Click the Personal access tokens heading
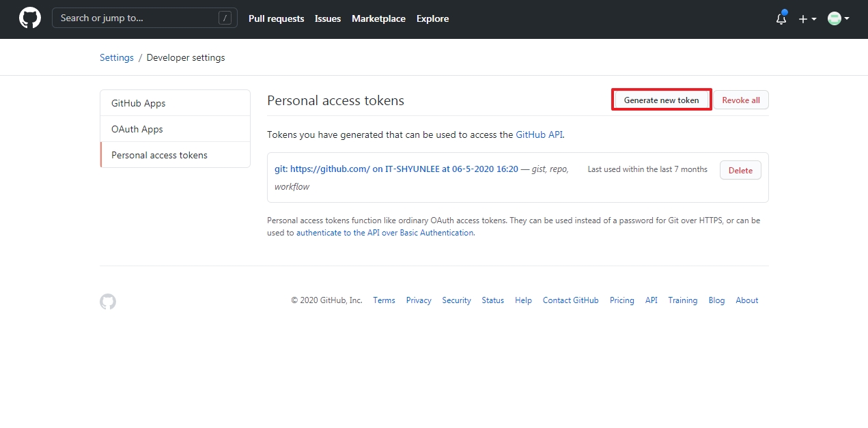 [x=335, y=100]
